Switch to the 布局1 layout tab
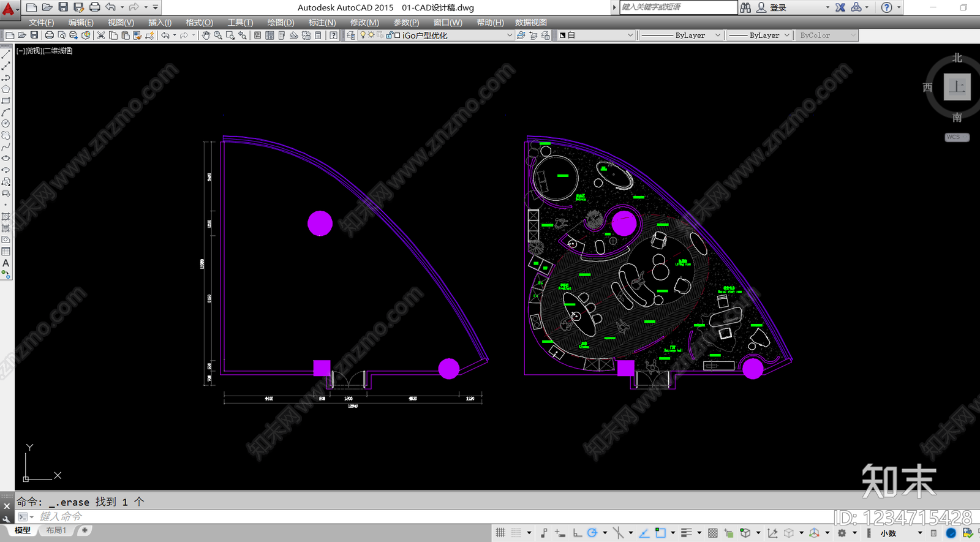Image resolution: width=980 pixels, height=542 pixels. [x=56, y=530]
